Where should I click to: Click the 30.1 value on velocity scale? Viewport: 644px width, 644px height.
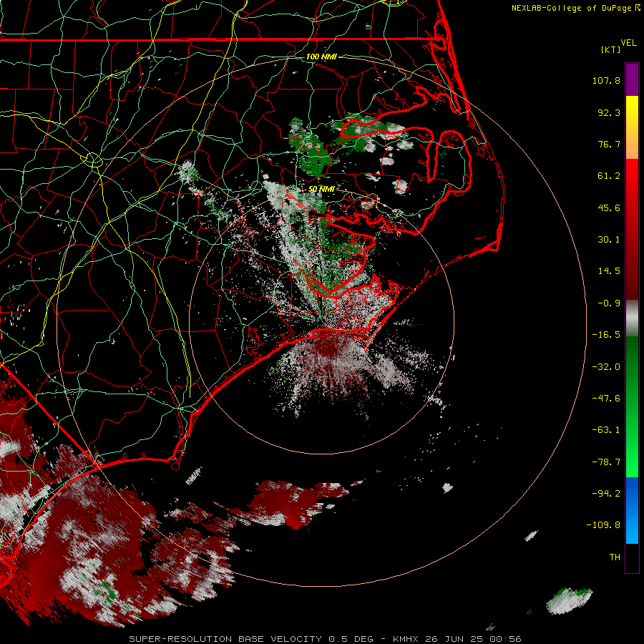pyautogui.click(x=609, y=240)
